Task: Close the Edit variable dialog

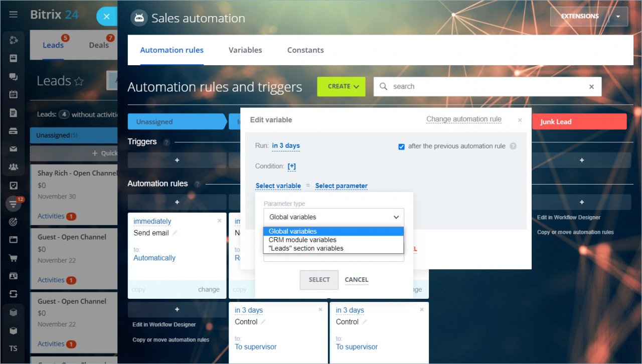Action: [520, 120]
